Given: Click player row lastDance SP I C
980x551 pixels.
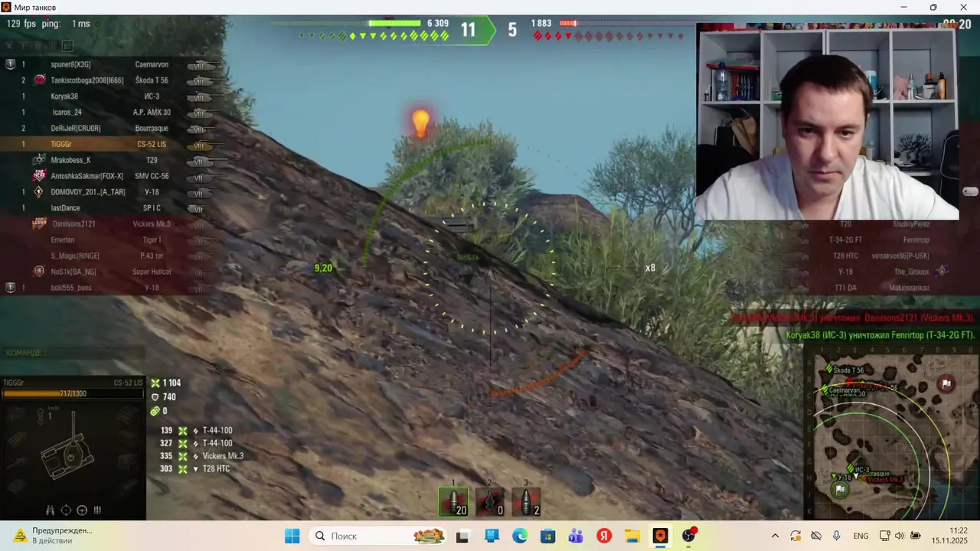Looking at the screenshot, I should (111, 208).
